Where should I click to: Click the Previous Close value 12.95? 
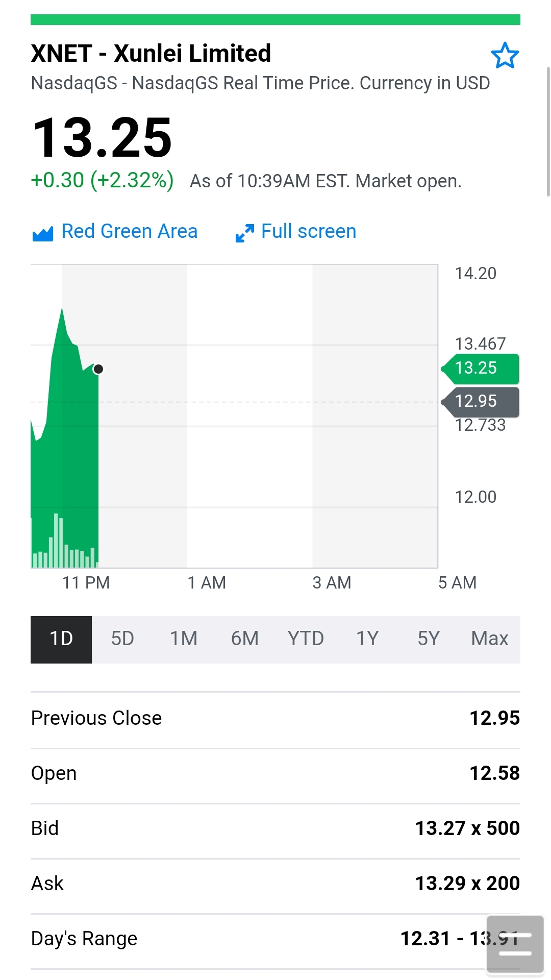tap(494, 718)
